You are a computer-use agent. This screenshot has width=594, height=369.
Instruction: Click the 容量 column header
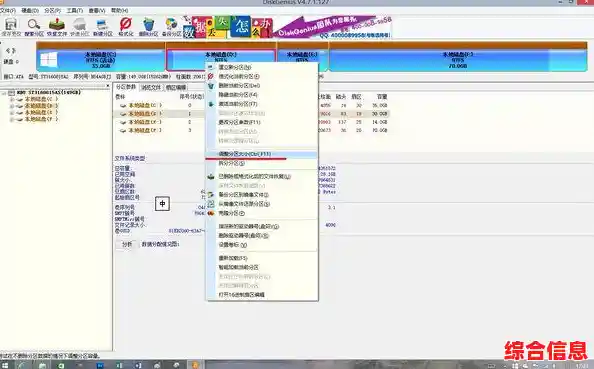coord(382,97)
